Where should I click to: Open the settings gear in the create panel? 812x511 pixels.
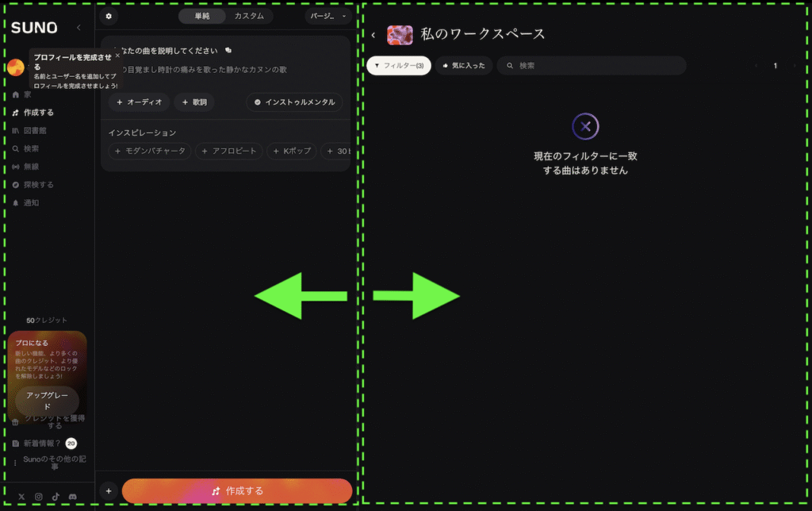[x=109, y=16]
